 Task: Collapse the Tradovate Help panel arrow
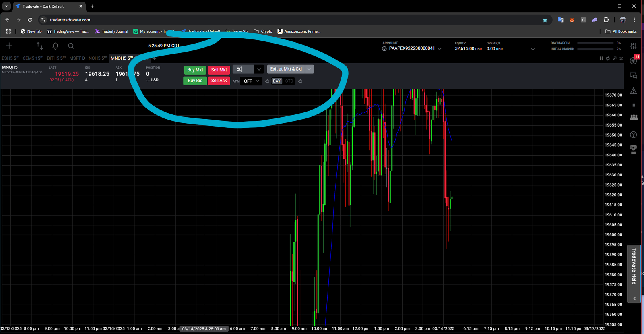pyautogui.click(x=634, y=299)
